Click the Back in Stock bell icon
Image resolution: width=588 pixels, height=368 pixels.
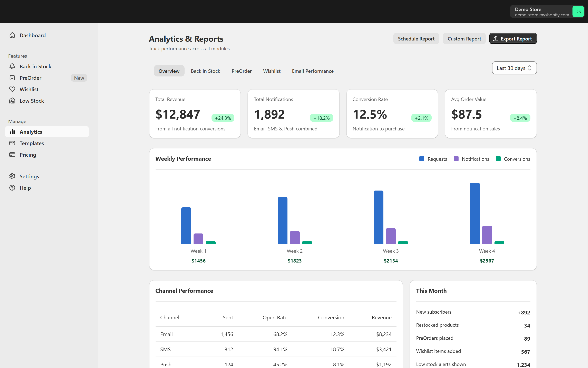click(12, 66)
